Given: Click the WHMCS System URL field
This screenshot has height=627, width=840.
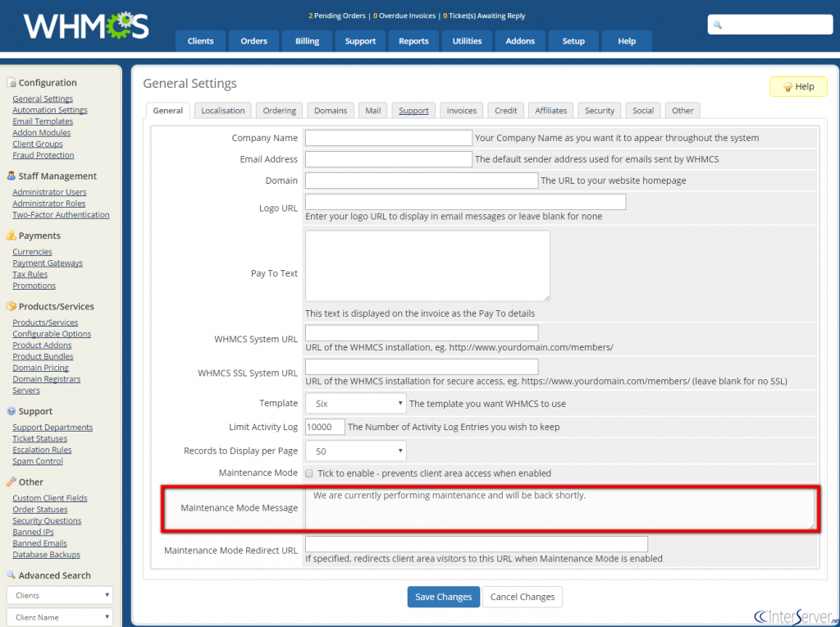Looking at the screenshot, I should pos(422,333).
